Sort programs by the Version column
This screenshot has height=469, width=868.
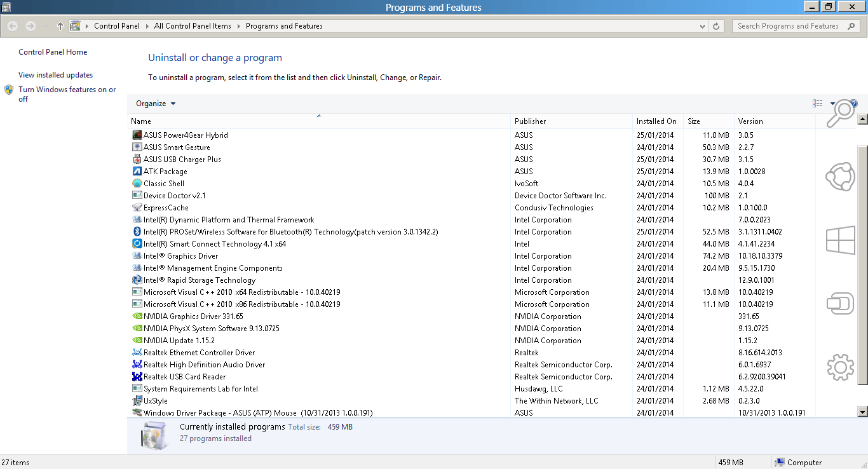(x=775, y=121)
